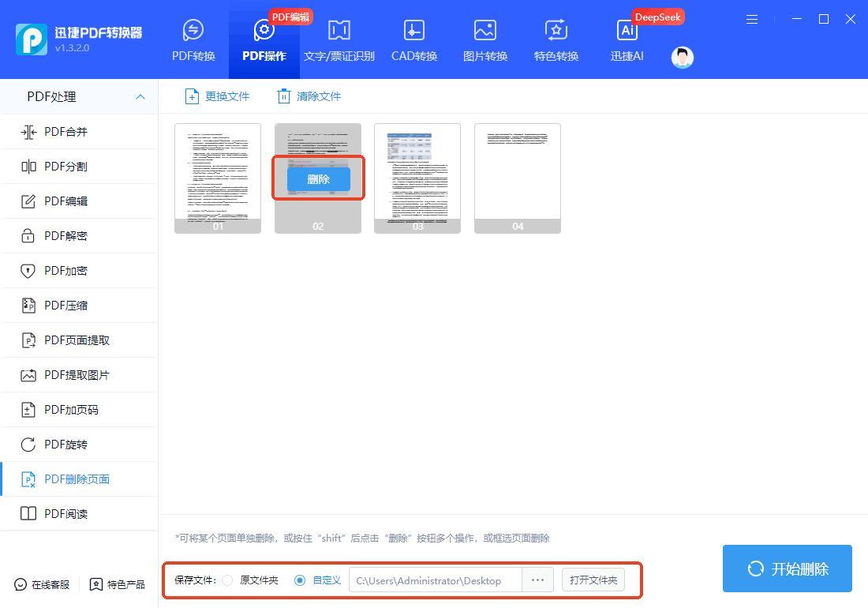Screen dimensions: 868x608
Task: Open the CAD转换 tool icon
Action: 413,31
